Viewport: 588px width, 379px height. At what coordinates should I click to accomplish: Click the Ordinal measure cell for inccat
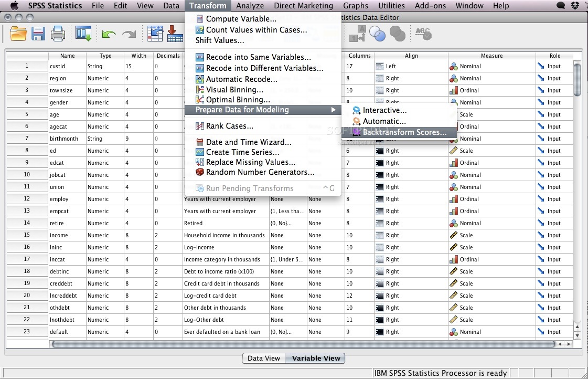(491, 259)
